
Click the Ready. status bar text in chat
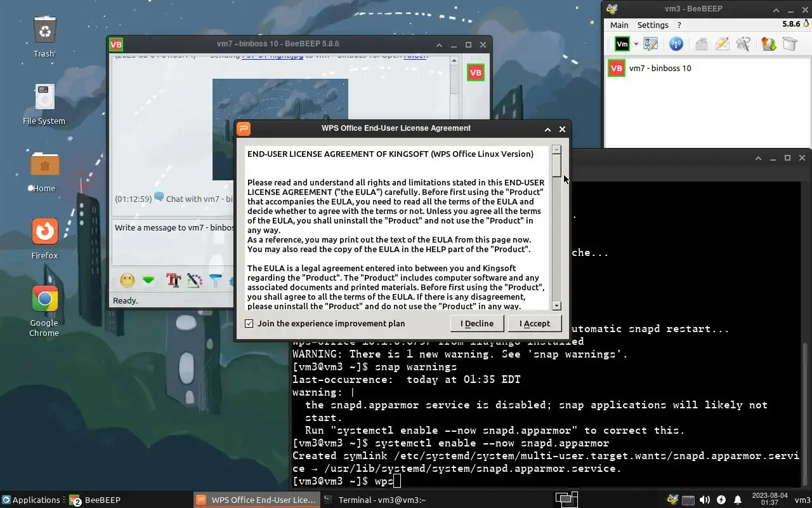coord(125,300)
